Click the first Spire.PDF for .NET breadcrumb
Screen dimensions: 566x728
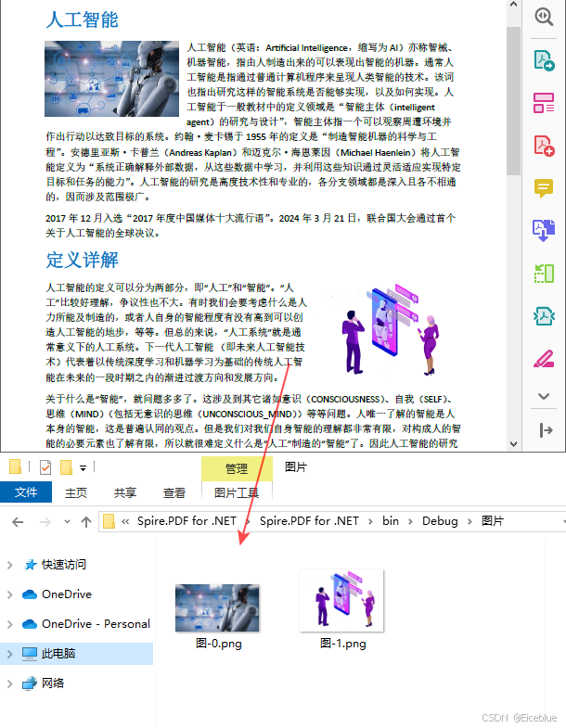[187, 521]
